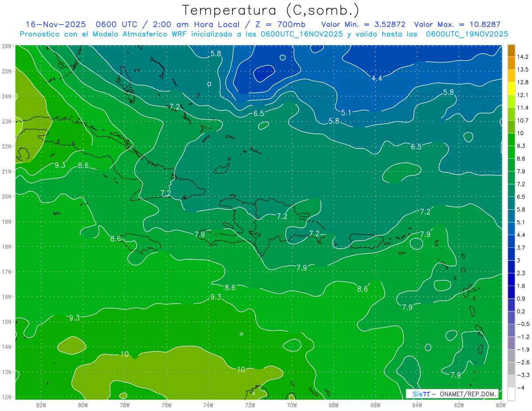
Task: Click the colorbar value "-3.3"
Action: (523, 375)
